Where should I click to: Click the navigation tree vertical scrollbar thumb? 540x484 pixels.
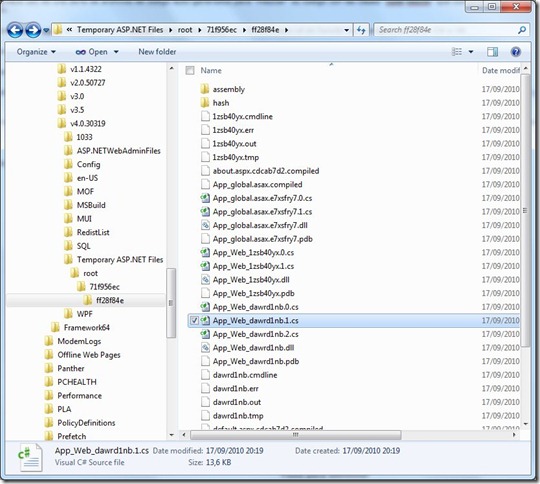[x=171, y=303]
